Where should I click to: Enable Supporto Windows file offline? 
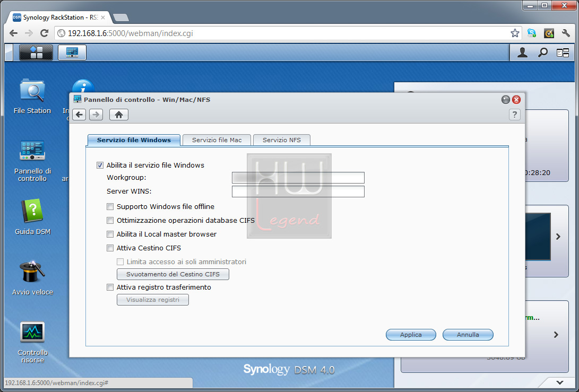pos(110,207)
